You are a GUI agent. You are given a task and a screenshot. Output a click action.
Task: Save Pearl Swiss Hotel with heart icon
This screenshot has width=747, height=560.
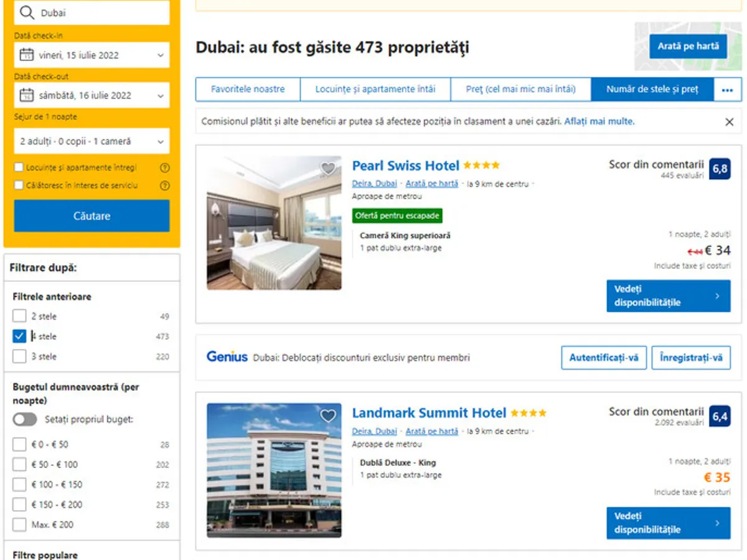328,169
